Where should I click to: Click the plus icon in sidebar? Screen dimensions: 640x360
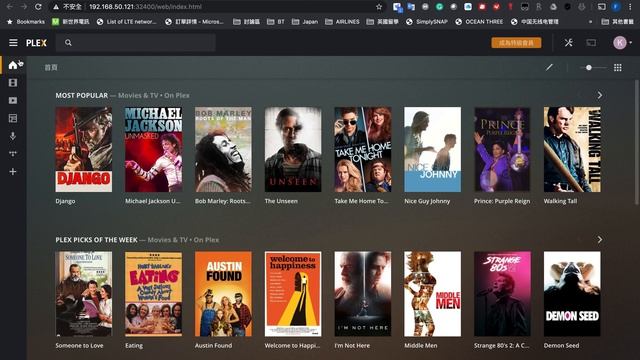coord(13,171)
